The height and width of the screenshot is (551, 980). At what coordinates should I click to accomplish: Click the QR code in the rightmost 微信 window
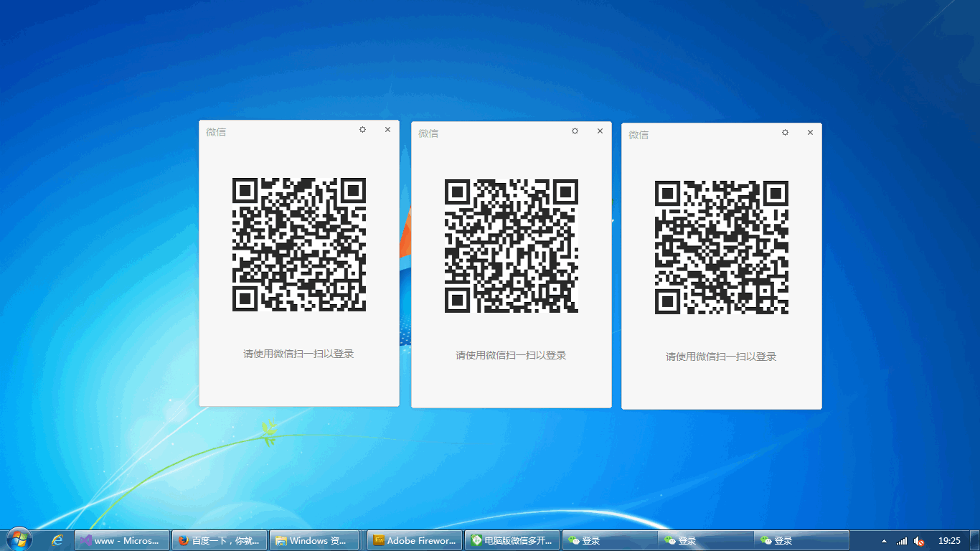click(x=722, y=248)
